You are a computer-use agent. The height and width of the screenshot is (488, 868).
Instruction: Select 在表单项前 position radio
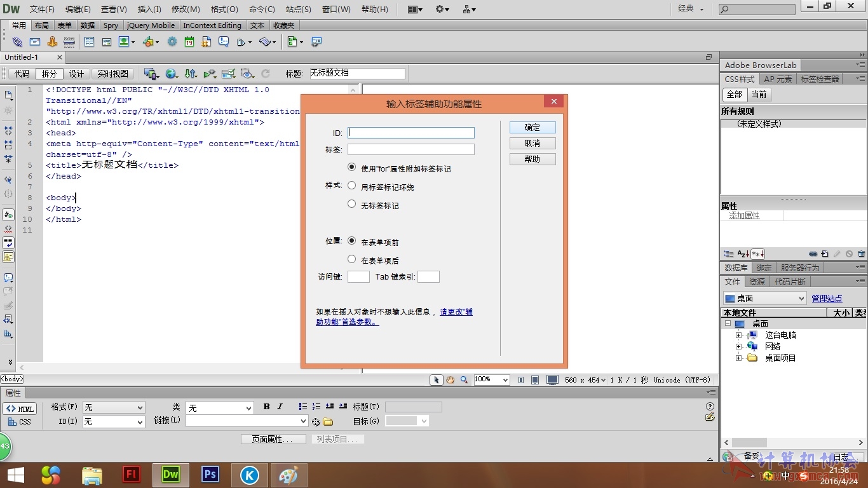pos(352,241)
